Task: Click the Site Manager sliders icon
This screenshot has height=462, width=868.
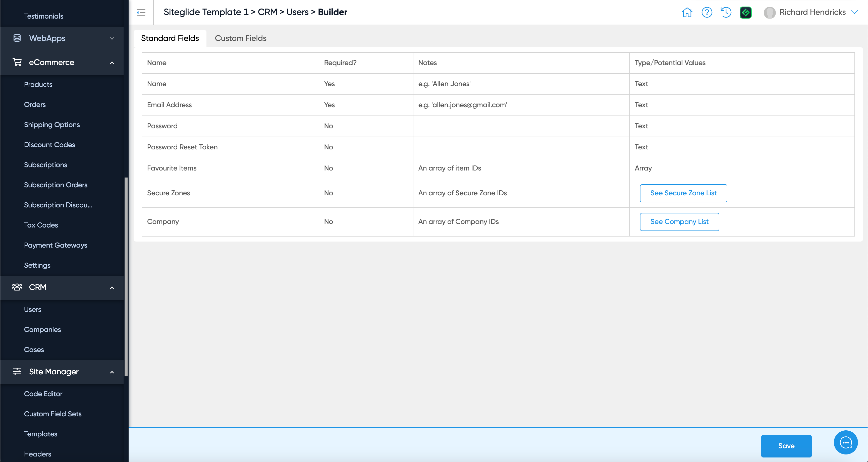Action: click(17, 371)
